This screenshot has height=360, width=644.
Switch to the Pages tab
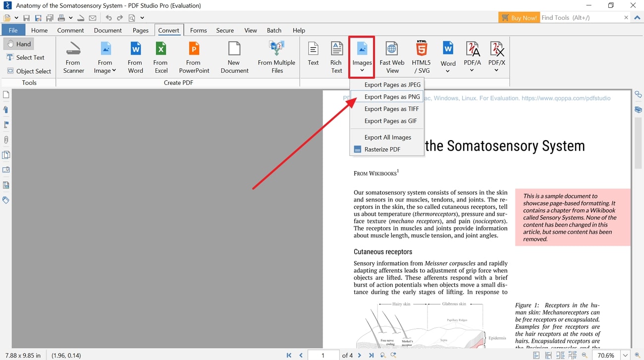[x=141, y=30]
